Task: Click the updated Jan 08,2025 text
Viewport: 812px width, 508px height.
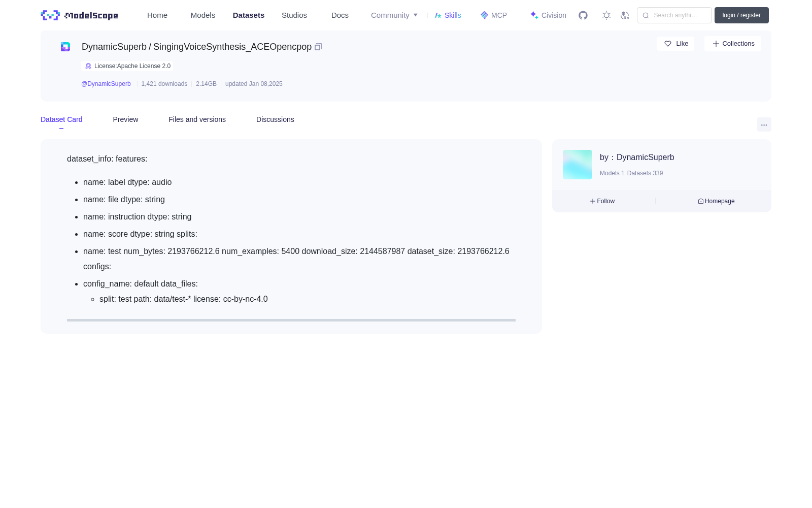Action: 254,84
